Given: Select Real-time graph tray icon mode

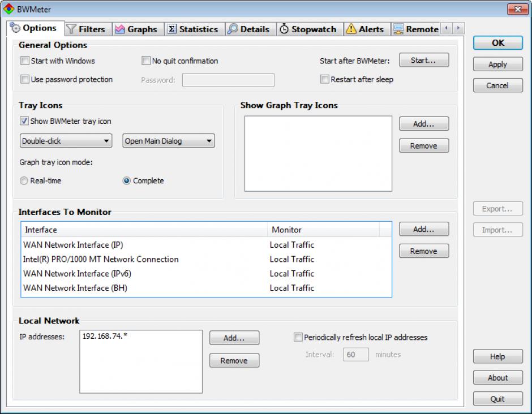Looking at the screenshot, I should click(x=24, y=181).
